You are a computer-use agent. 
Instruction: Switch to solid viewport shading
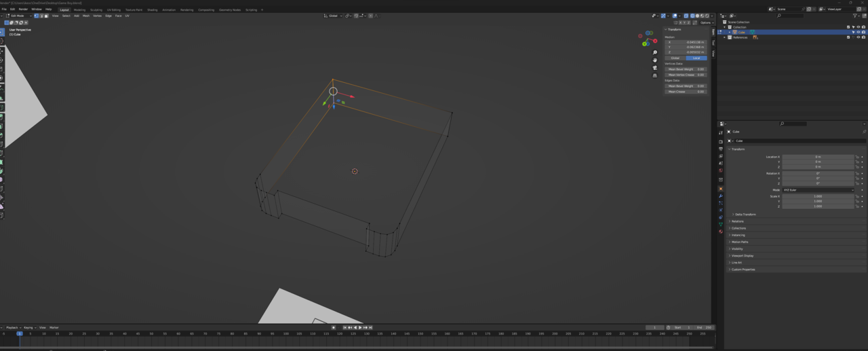pyautogui.click(x=697, y=16)
